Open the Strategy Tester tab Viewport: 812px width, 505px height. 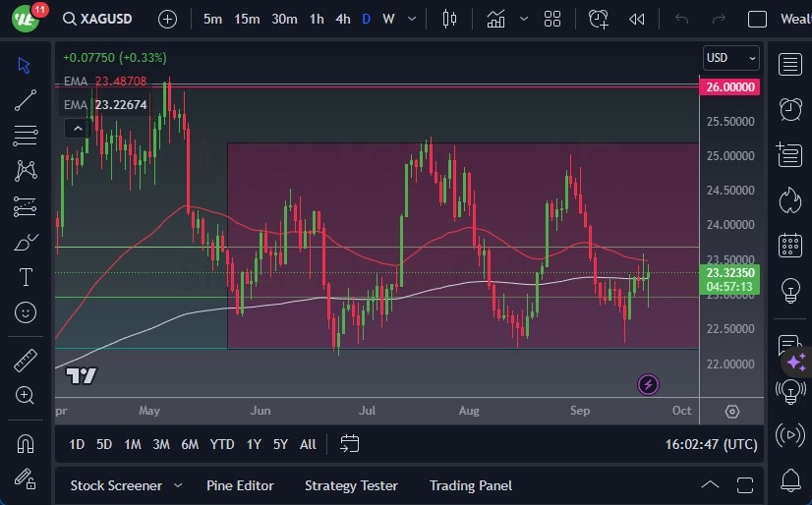coord(351,485)
